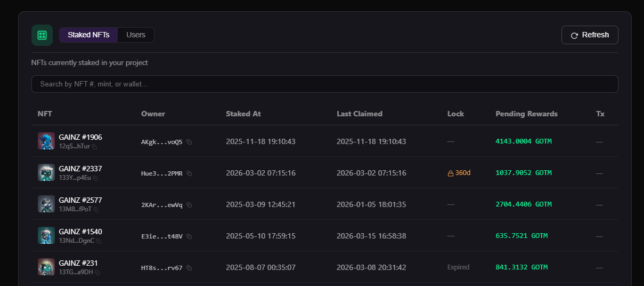The width and height of the screenshot is (644, 286).
Task: Copy owner wallet E3ie...t48V
Action: (x=189, y=236)
